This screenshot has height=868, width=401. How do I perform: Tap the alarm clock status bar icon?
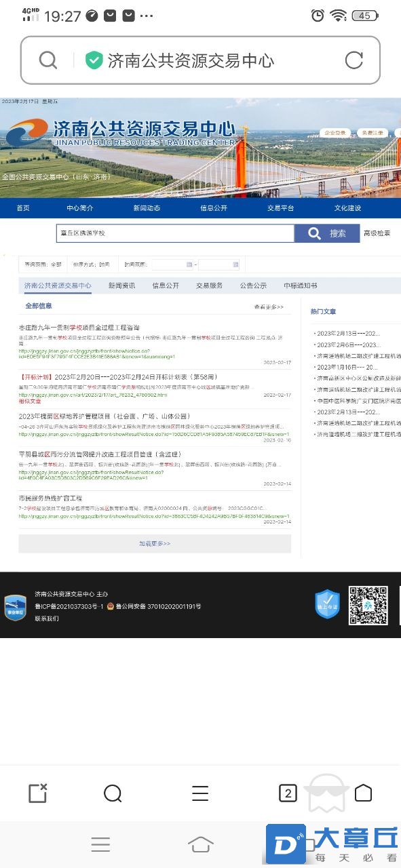(318, 15)
